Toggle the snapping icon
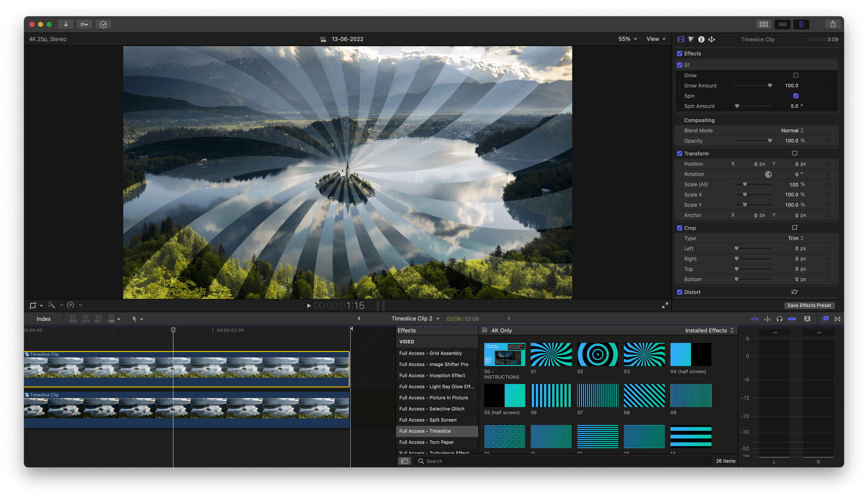The image size is (868, 499). tap(792, 319)
